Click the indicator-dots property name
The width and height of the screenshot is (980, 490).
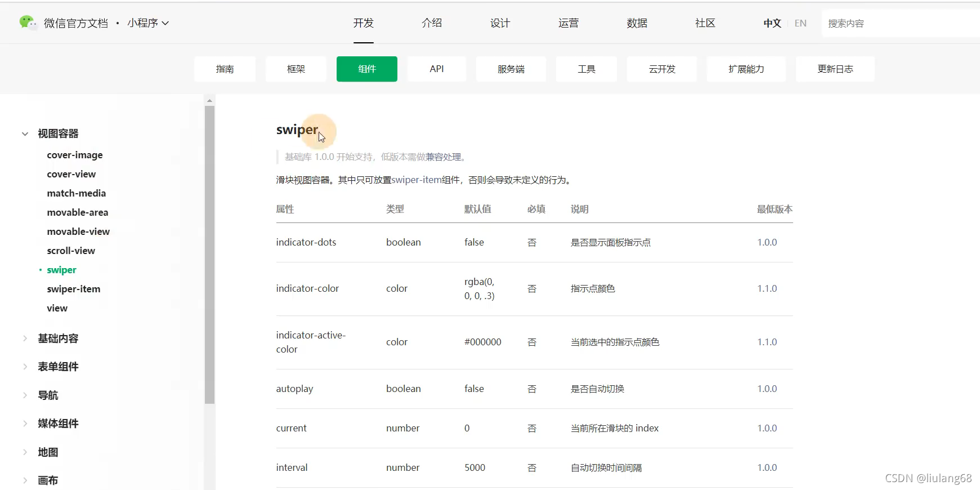306,242
